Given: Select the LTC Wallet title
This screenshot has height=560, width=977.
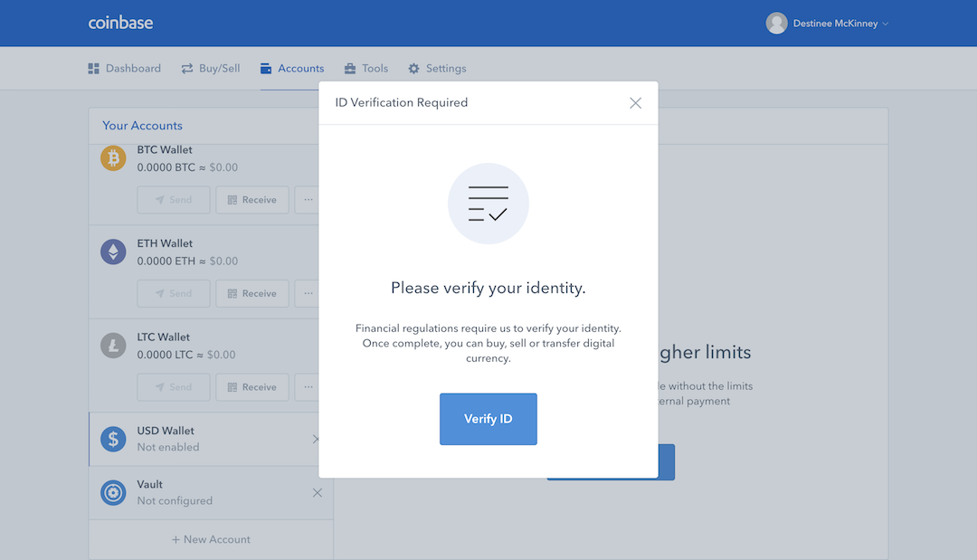Looking at the screenshot, I should (x=163, y=337).
